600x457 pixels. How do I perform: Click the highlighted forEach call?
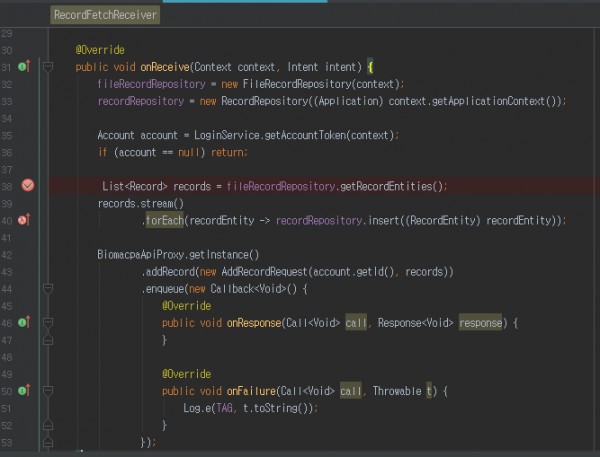[x=165, y=220]
